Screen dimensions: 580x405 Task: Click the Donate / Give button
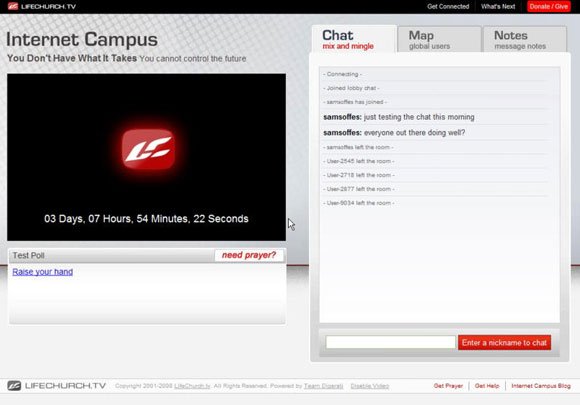[x=549, y=6]
